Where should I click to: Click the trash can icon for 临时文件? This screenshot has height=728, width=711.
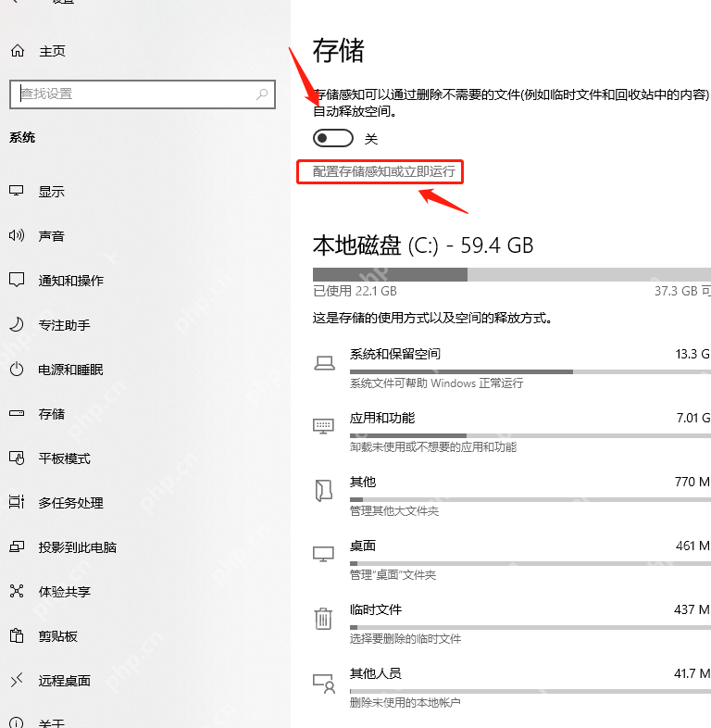(x=323, y=619)
